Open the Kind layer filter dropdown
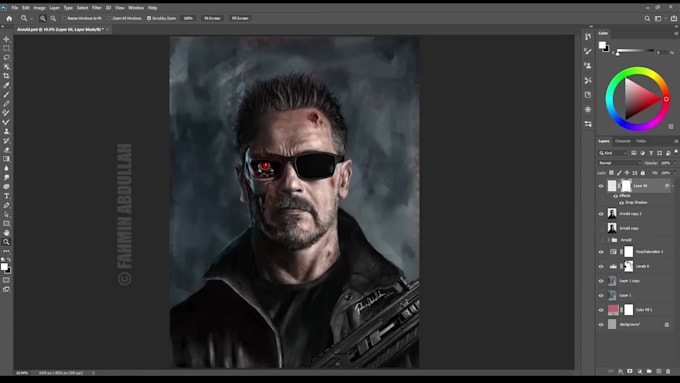The image size is (680, 383). click(613, 153)
